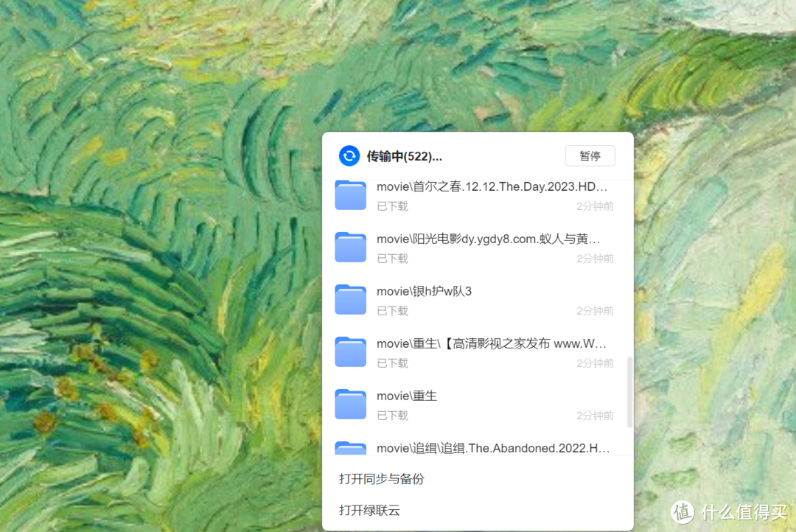The image size is (796, 532).
Task: Open the folder icon next to 银h护w队3
Action: [350, 299]
